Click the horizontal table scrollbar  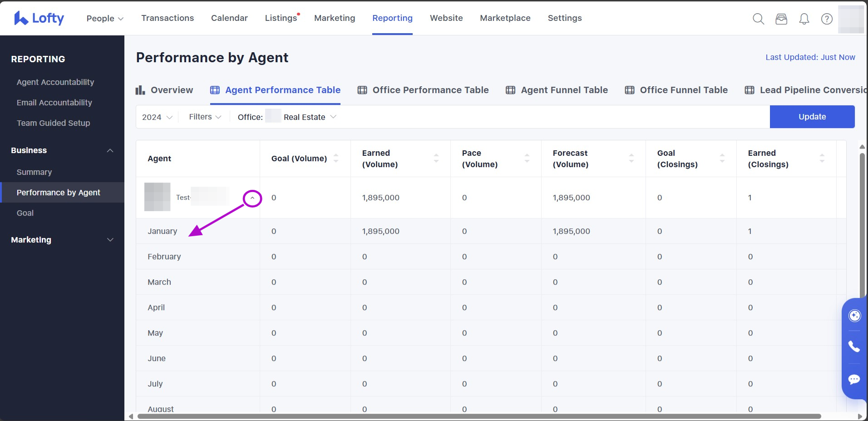point(479,416)
